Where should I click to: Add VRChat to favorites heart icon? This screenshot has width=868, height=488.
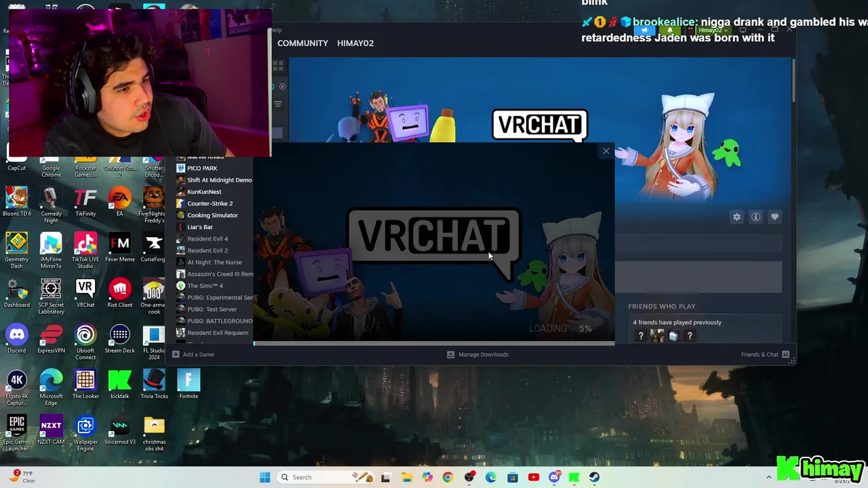[775, 217]
